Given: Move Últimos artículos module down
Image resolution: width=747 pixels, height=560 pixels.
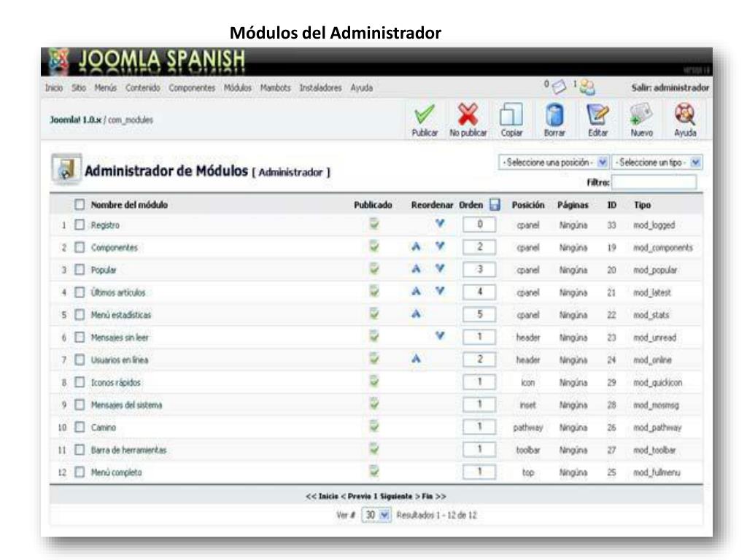Looking at the screenshot, I should click(x=440, y=290).
